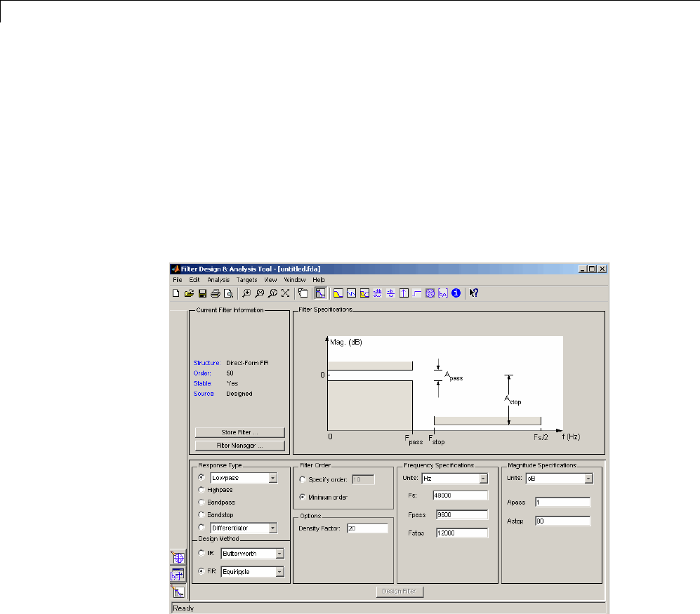Click the Store Filter button
The height and width of the screenshot is (614, 700).
(239, 432)
